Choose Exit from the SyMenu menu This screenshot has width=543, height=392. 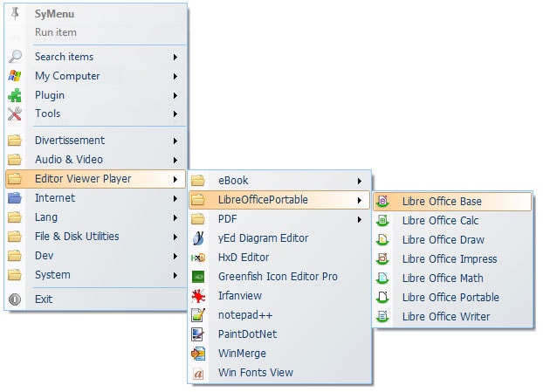pos(95,299)
